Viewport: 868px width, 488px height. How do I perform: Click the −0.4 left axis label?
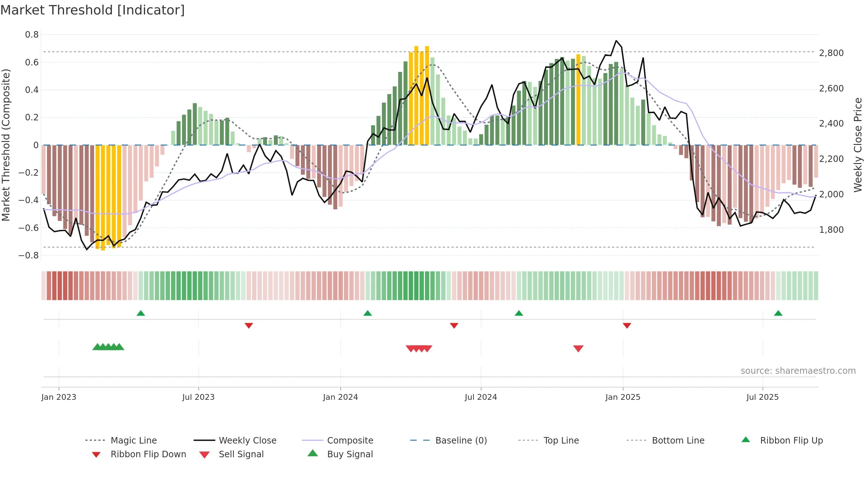pos(29,200)
